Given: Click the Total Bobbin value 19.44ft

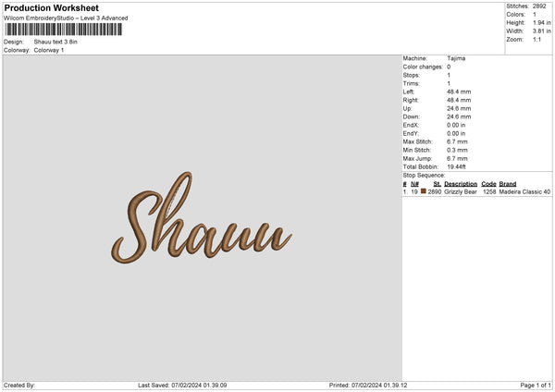Looking at the screenshot, I should click(x=456, y=166).
